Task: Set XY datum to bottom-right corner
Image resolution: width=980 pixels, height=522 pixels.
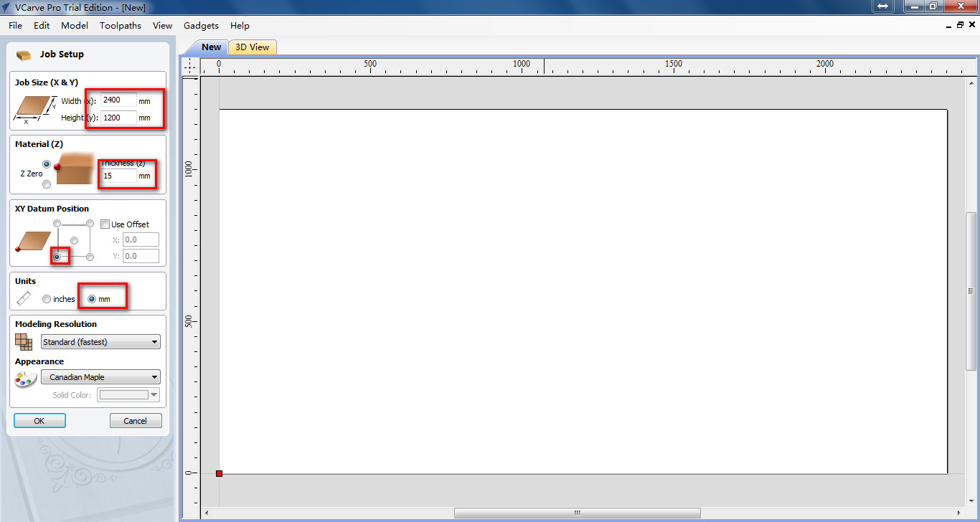Action: coord(90,257)
